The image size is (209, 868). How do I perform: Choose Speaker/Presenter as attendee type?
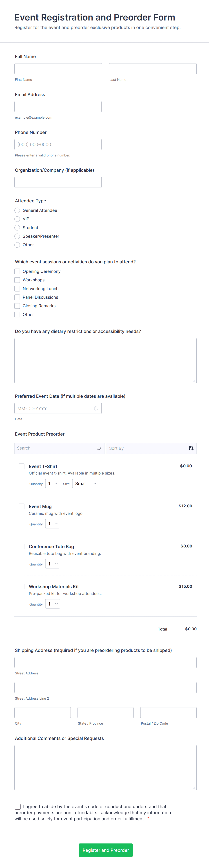(x=17, y=236)
